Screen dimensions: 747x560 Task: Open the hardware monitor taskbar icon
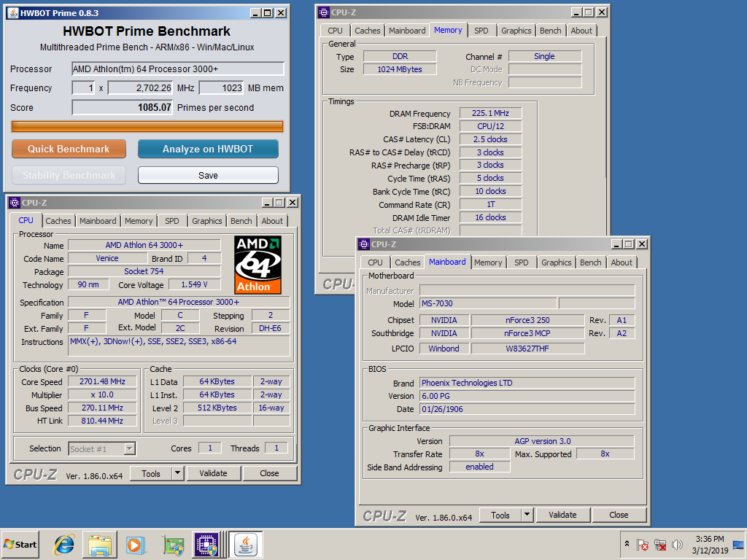(174, 544)
